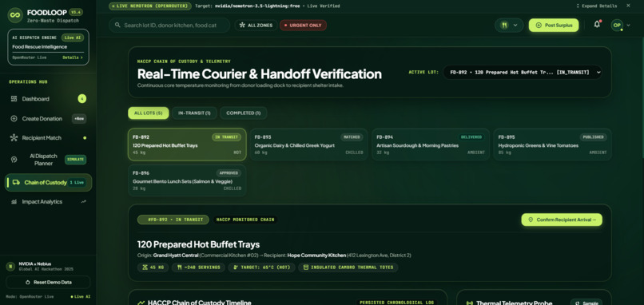Viewport: 644px width, 305px height.
Task: Switch to the Completed (1) tab
Action: pos(243,113)
